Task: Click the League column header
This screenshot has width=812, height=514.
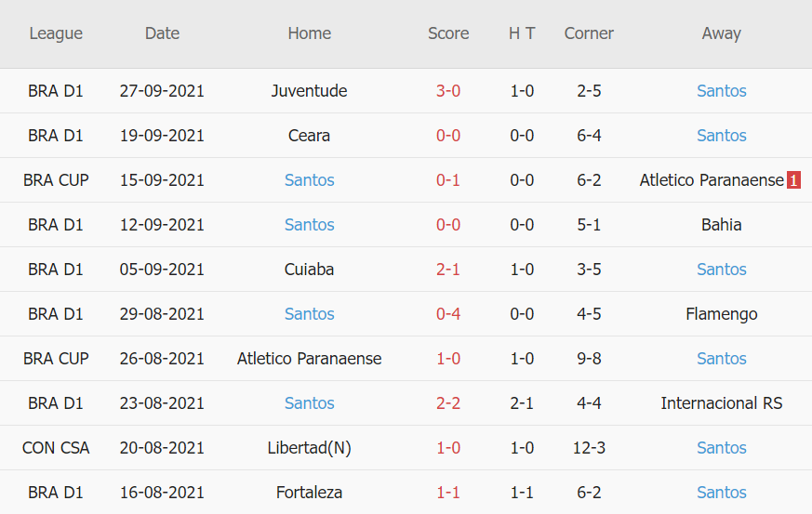Action: 56,33
